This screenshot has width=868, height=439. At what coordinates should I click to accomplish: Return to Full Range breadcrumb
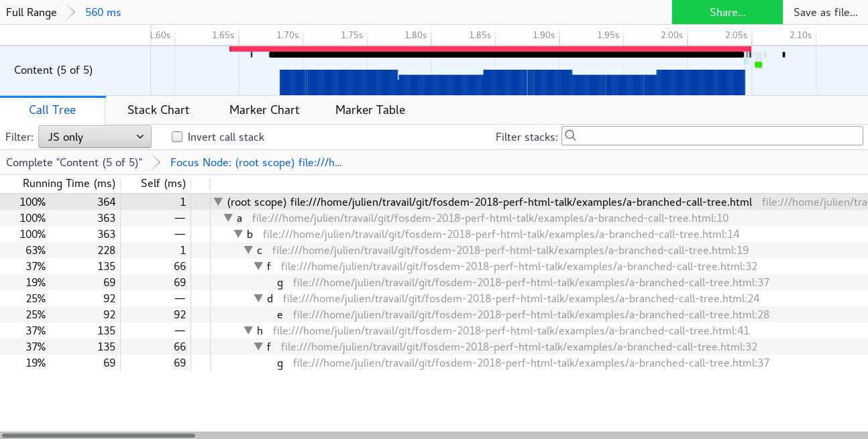[31, 12]
